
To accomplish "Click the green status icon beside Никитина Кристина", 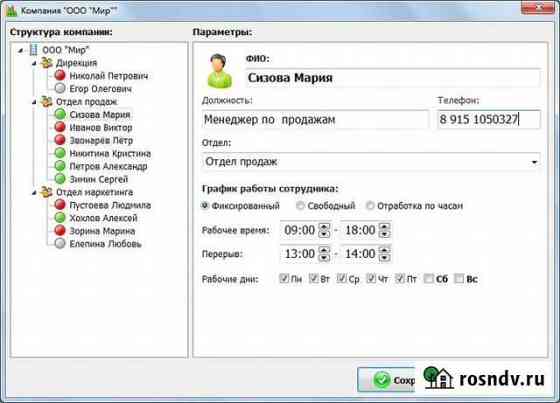I will click(60, 153).
